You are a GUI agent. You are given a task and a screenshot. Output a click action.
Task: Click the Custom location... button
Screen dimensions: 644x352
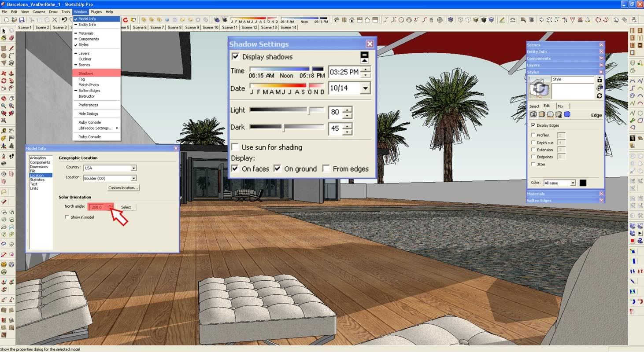click(123, 188)
